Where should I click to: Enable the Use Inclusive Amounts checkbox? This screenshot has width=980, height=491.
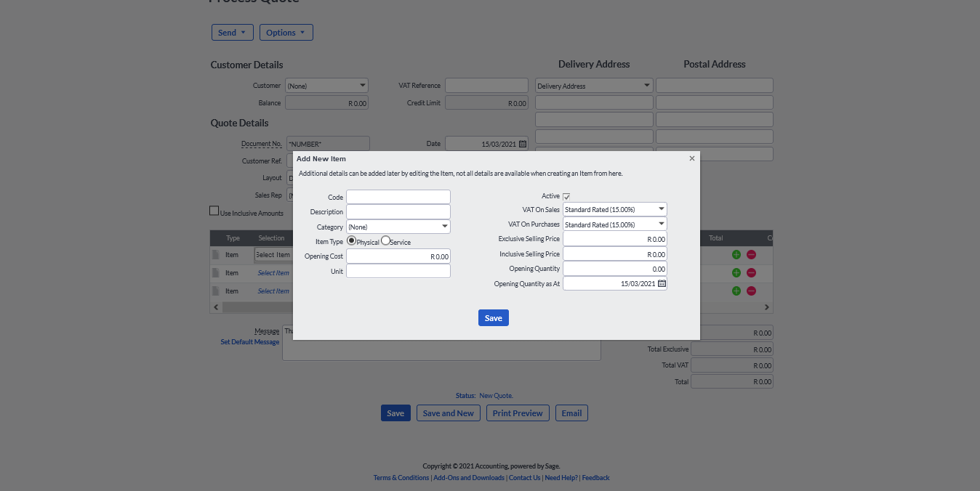214,210
